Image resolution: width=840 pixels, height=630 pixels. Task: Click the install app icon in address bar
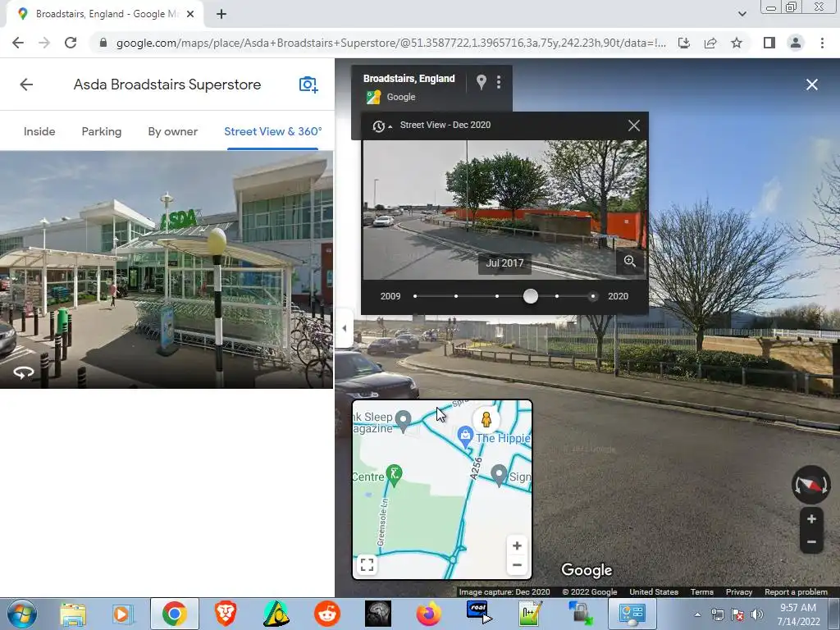[684, 43]
